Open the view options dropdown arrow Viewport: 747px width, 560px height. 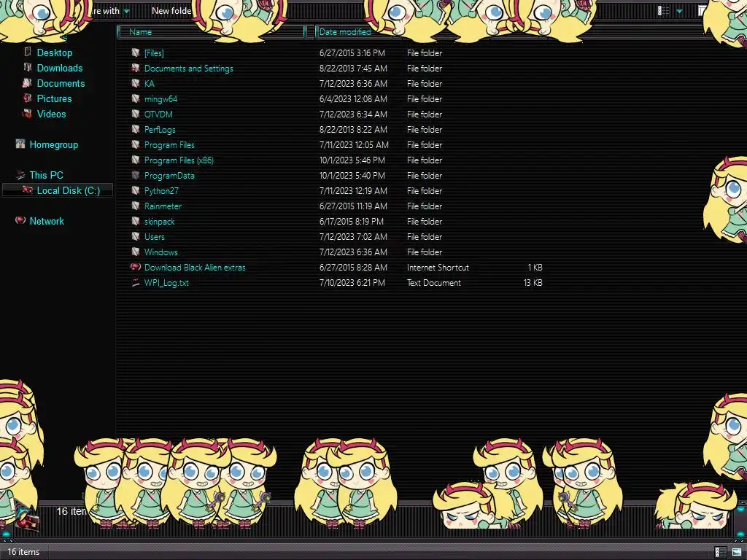[680, 11]
